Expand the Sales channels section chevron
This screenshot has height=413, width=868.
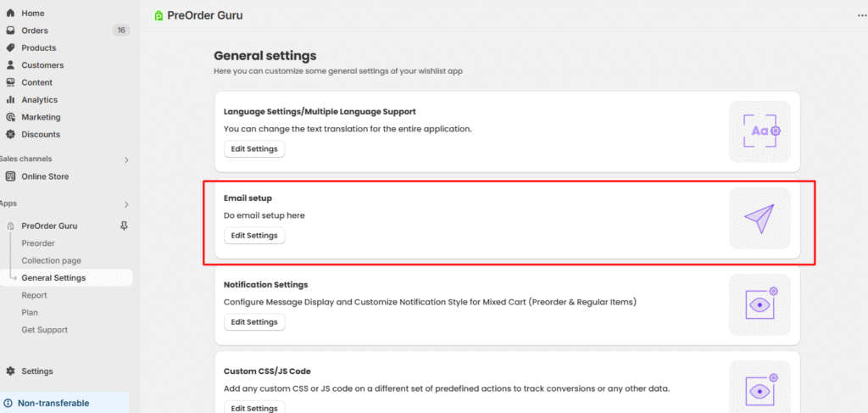(x=126, y=159)
